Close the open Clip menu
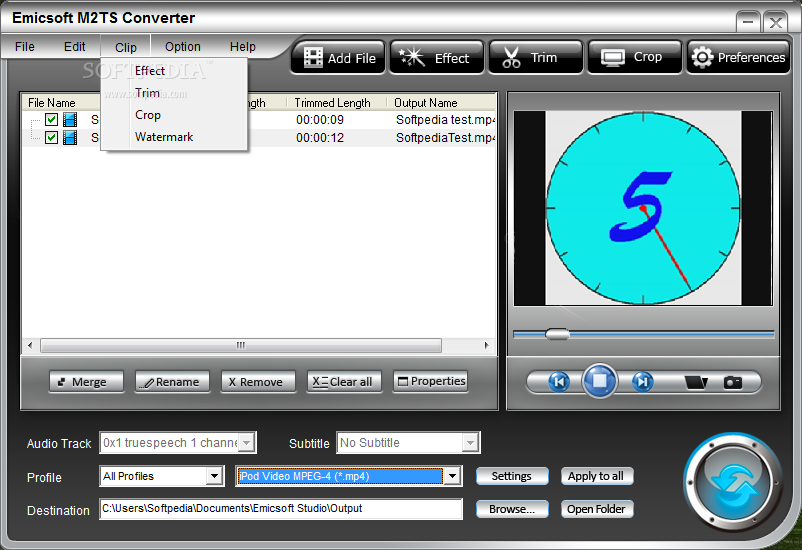This screenshot has height=550, width=802. [x=126, y=47]
